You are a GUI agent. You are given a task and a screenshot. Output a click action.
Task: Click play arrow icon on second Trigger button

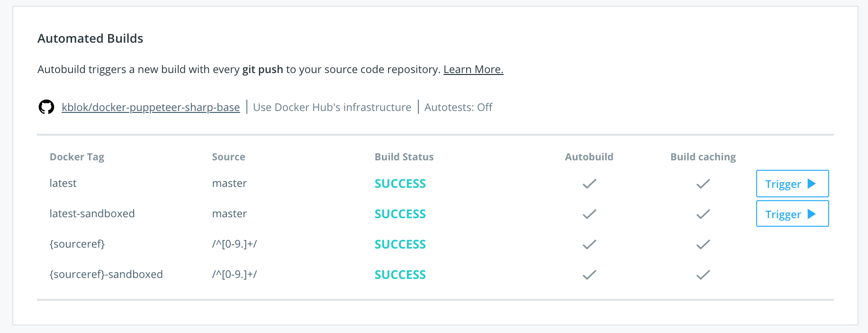click(x=812, y=214)
